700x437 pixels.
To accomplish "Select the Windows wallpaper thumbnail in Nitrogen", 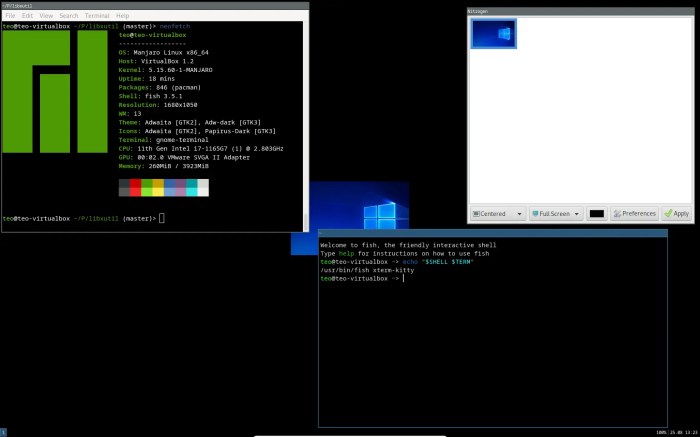I will [494, 34].
